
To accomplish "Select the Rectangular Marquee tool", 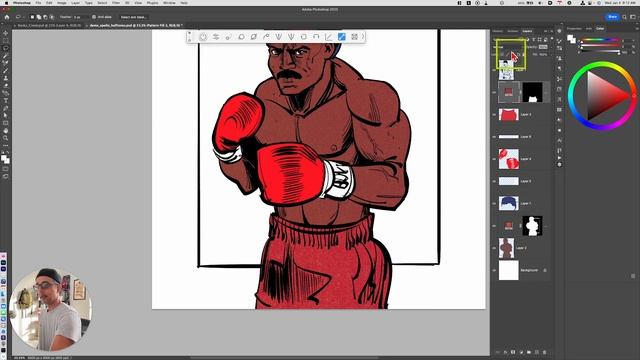I will click(x=5, y=40).
